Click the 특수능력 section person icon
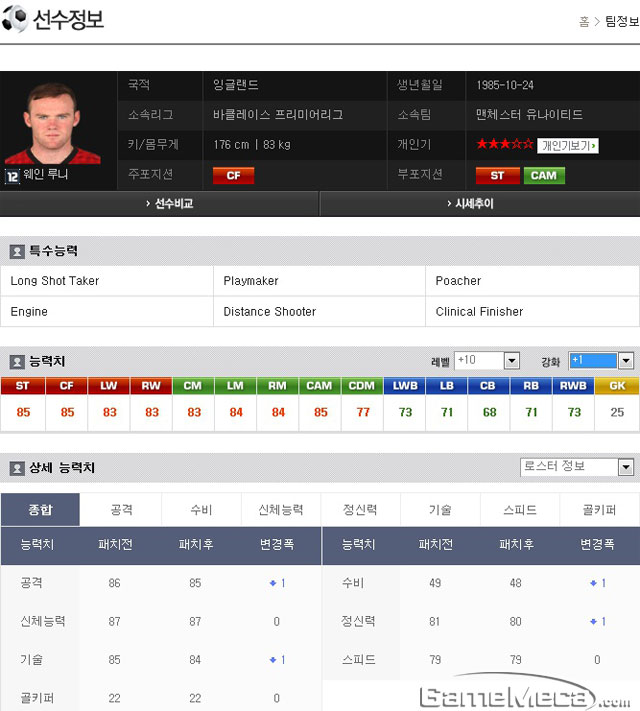This screenshot has width=640, height=711. pos(17,252)
